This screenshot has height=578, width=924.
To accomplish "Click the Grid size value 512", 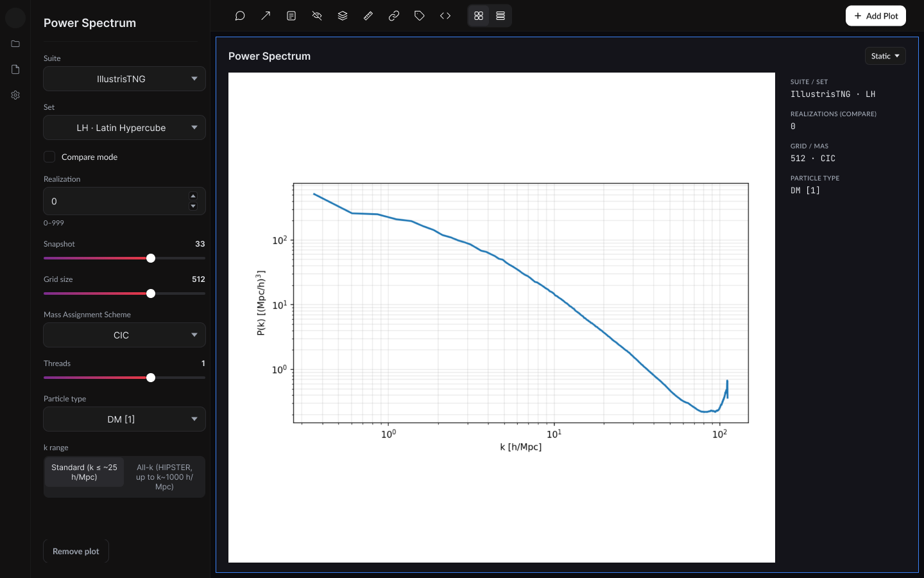I will (198, 279).
